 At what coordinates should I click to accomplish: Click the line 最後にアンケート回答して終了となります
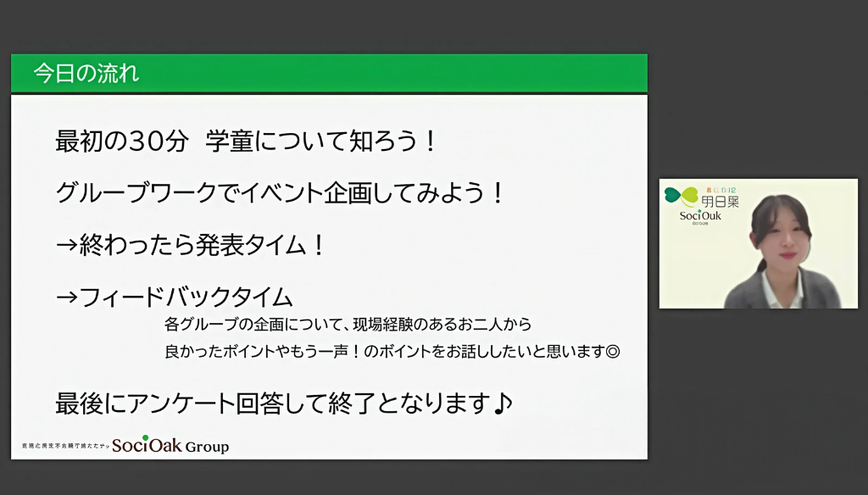(273, 403)
